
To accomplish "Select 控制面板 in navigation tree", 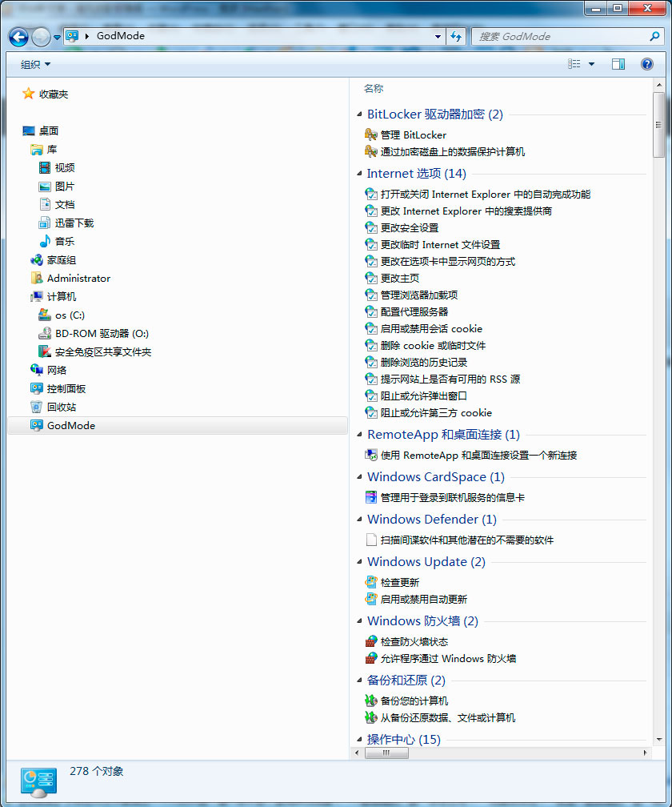I will click(x=66, y=388).
